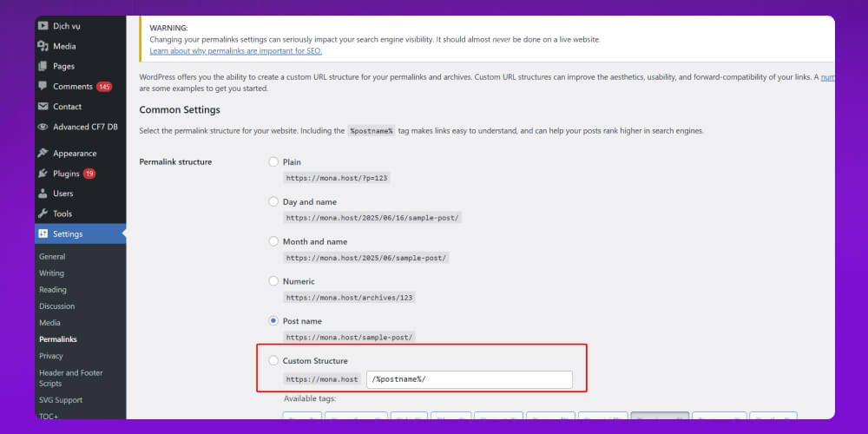Click the 2025/06/16/sample-post example URL

[x=372, y=218]
